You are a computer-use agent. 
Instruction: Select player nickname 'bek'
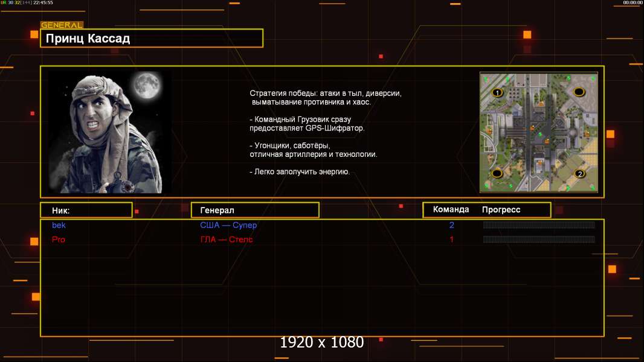pos(59,225)
